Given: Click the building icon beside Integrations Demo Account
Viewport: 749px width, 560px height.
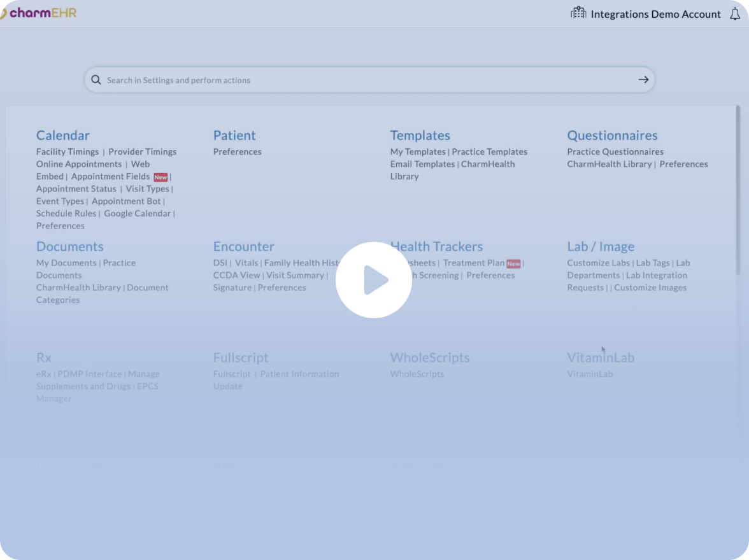Looking at the screenshot, I should [578, 13].
